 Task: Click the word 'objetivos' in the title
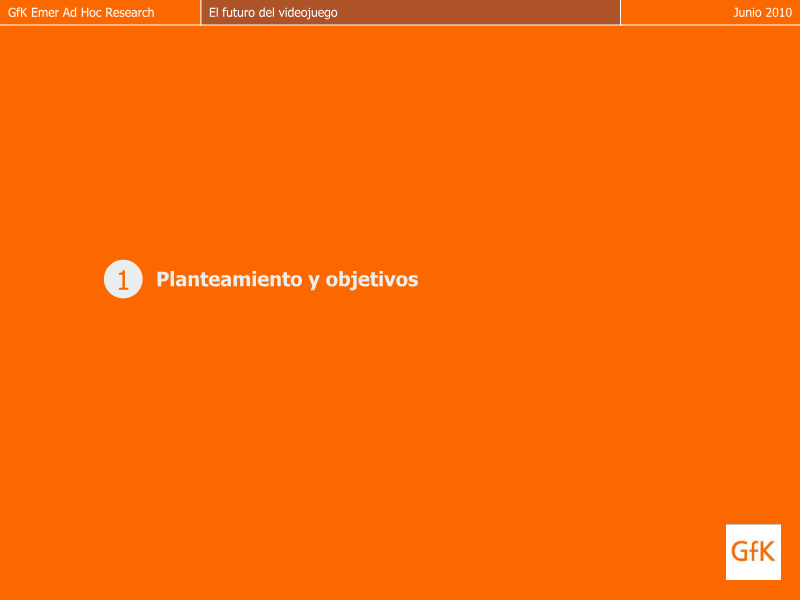(x=372, y=279)
